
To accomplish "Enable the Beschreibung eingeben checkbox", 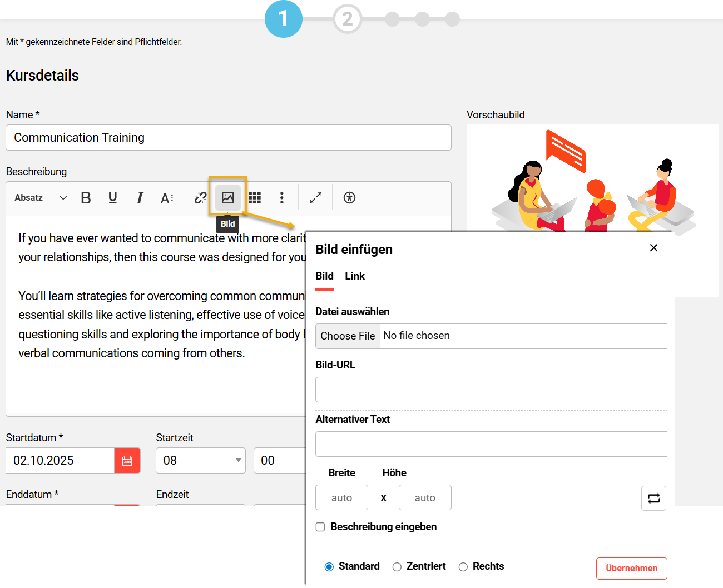I will pos(320,527).
